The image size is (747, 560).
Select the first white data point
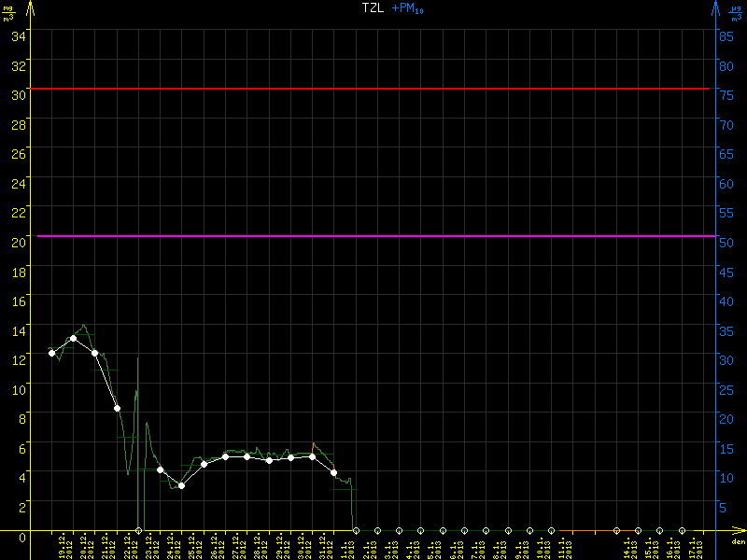(51, 353)
